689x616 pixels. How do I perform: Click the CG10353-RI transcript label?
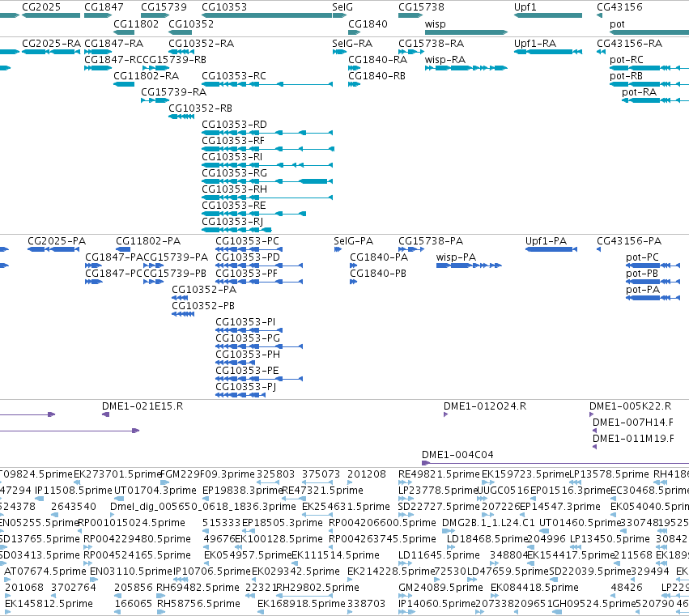tap(232, 157)
